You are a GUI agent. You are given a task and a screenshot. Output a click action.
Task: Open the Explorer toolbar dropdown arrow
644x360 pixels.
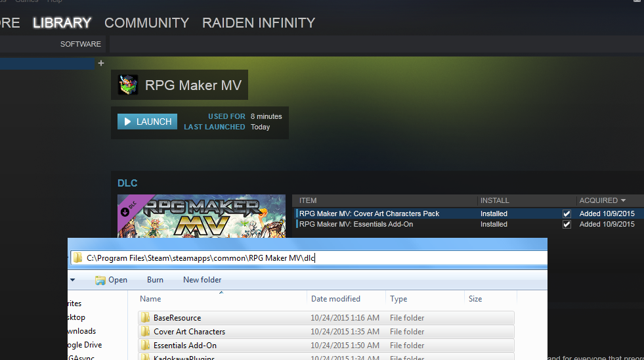point(73,280)
